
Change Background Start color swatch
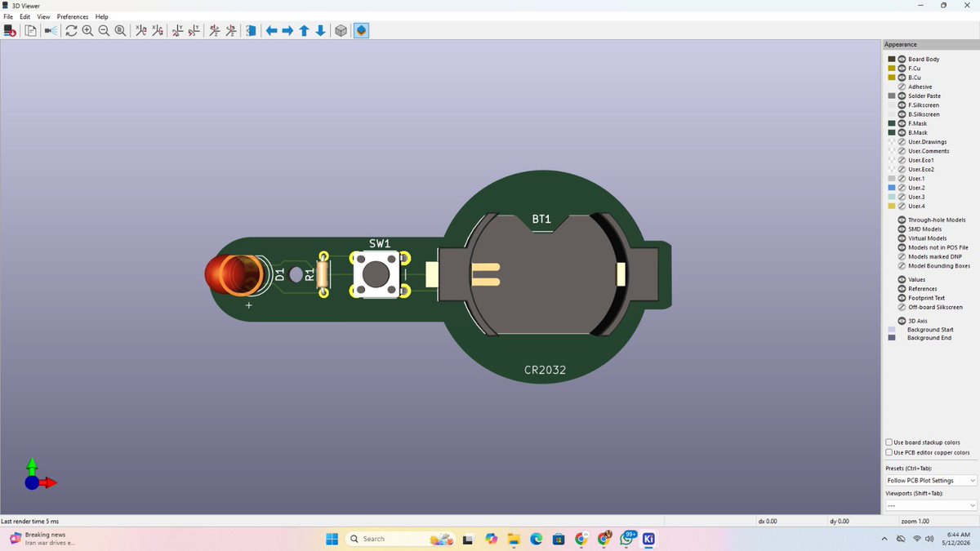pos(892,330)
